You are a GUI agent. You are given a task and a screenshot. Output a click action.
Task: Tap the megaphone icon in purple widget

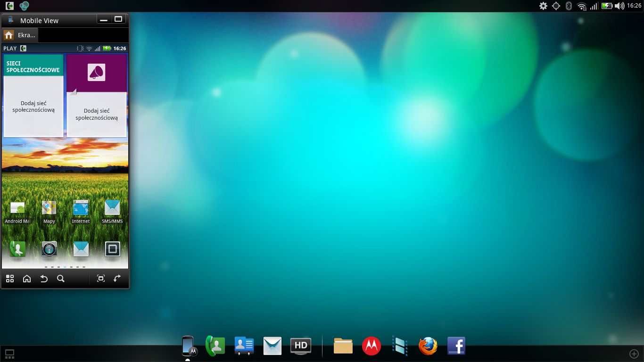click(96, 73)
